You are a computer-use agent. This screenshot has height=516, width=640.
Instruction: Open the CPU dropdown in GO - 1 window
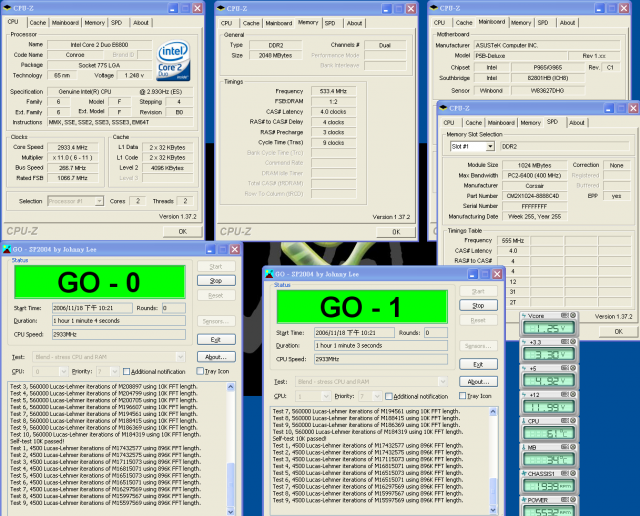[x=326, y=396]
